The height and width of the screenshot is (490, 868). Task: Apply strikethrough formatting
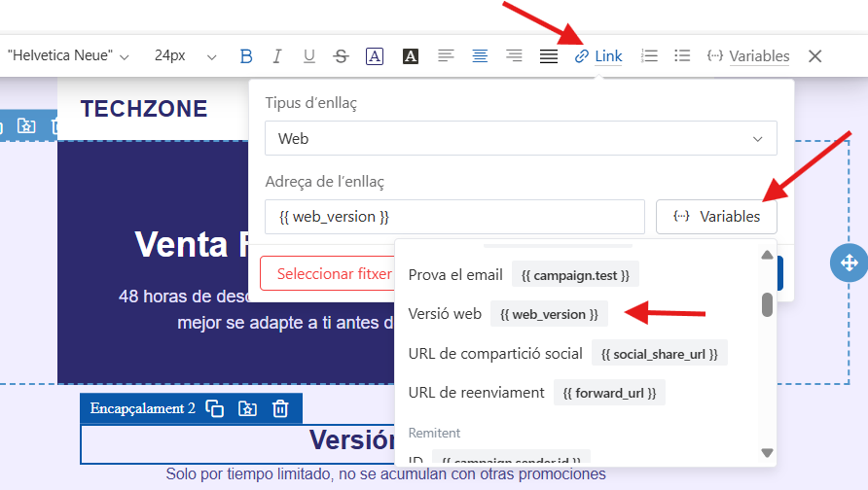[x=341, y=55]
